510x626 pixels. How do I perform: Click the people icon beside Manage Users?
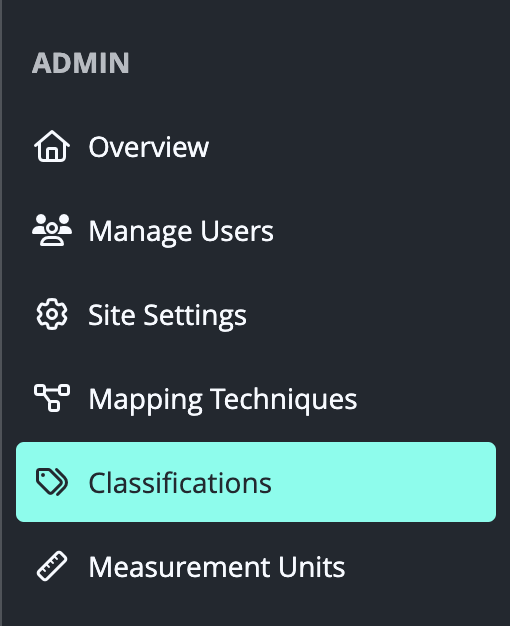52,230
